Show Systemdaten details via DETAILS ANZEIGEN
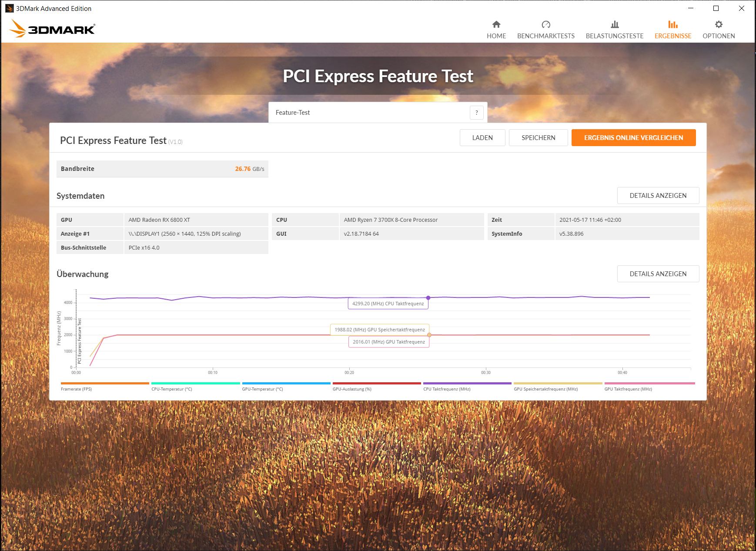Image resolution: width=756 pixels, height=551 pixels. 658,195
